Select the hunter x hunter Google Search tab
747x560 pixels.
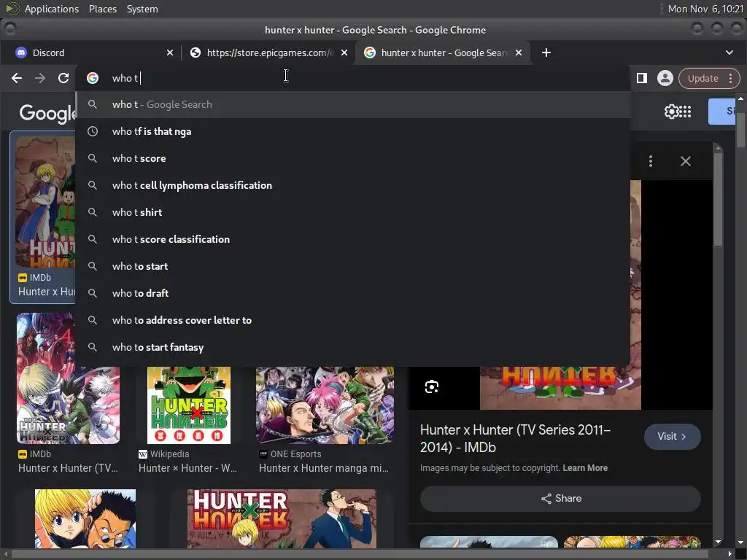coord(443,52)
